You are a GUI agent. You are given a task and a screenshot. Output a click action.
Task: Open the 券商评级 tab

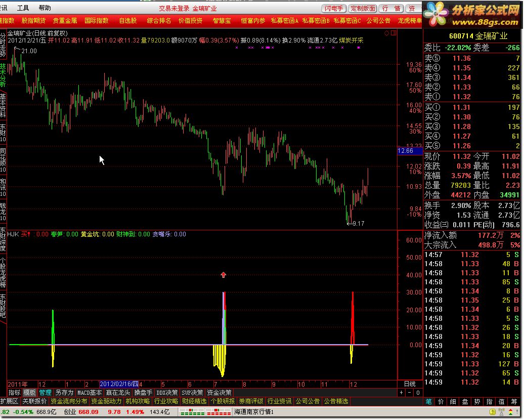click(251, 401)
